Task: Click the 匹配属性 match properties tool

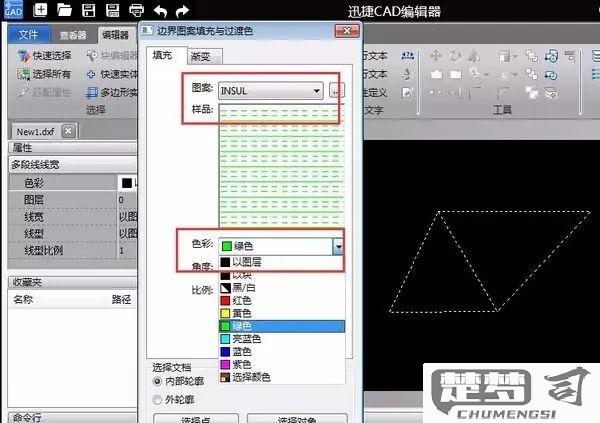Action: point(44,92)
